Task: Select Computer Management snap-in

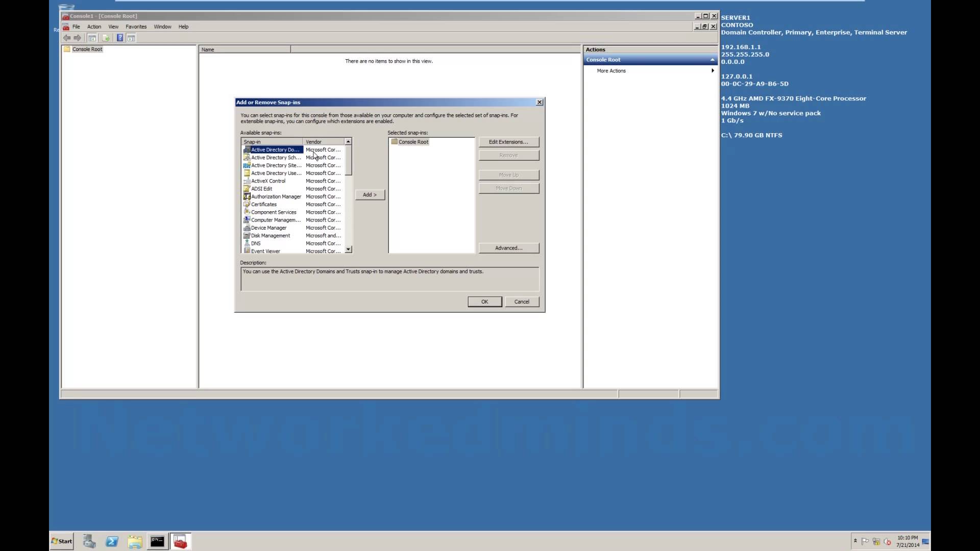Action: pos(273,220)
